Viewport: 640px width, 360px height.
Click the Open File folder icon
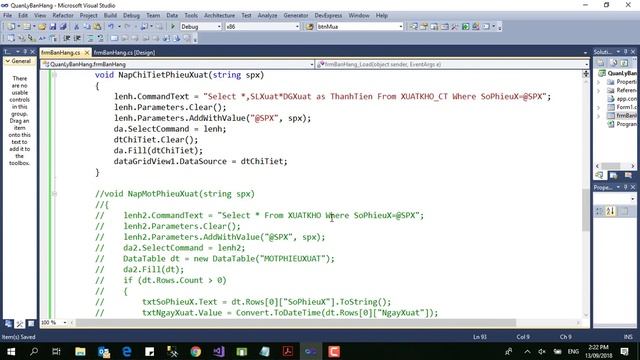(42, 27)
